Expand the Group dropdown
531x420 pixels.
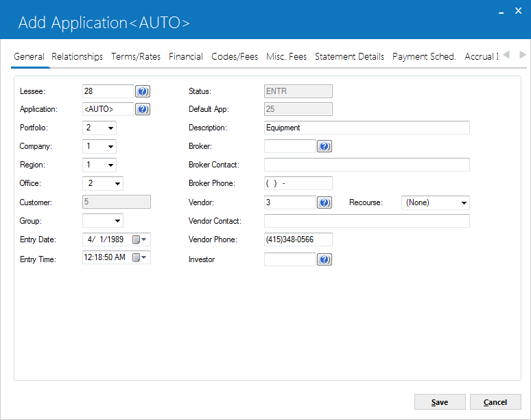pyautogui.click(x=117, y=221)
